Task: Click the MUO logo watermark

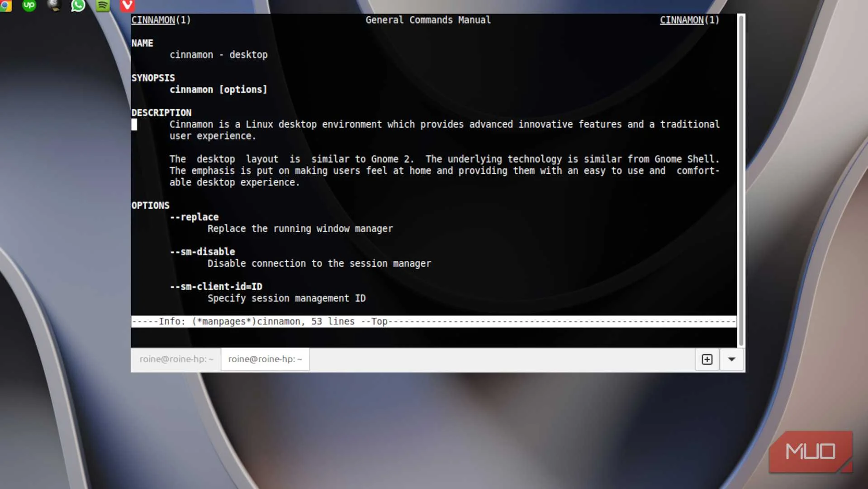Action: [x=811, y=451]
